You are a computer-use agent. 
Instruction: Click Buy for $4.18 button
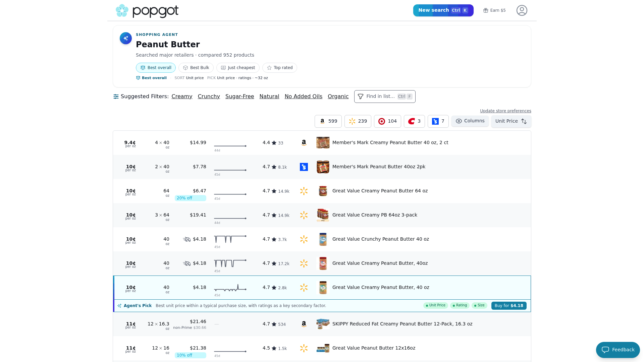509,306
